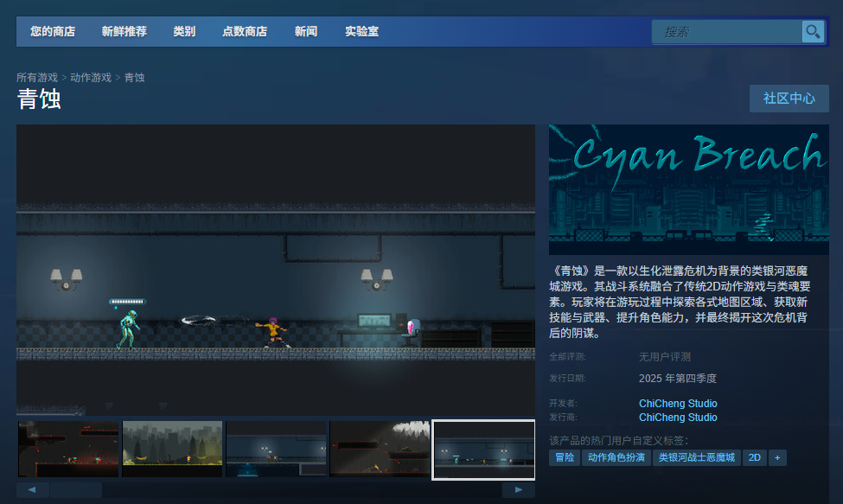
Task: Click the right arrow of thumbnail strip
Action: click(x=518, y=489)
